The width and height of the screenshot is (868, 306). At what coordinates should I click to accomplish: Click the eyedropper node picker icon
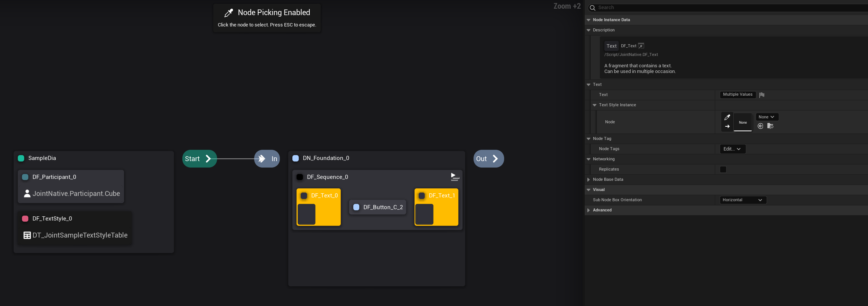pos(727,117)
